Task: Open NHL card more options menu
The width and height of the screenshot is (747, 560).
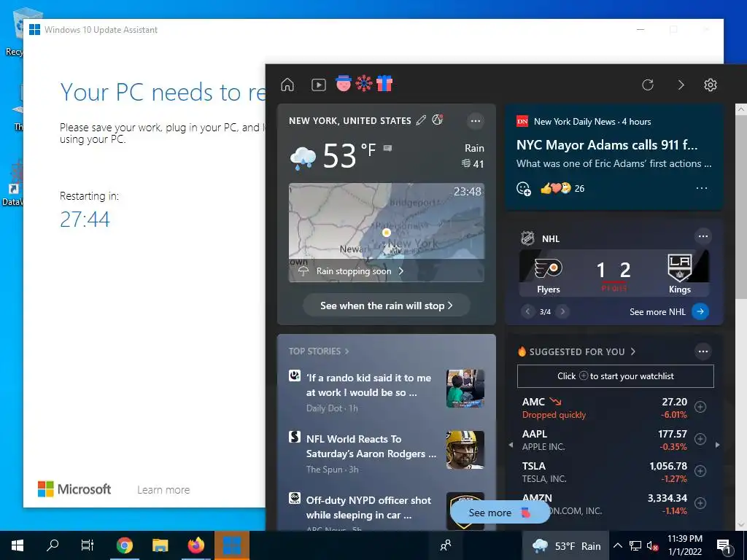Action: pyautogui.click(x=703, y=236)
